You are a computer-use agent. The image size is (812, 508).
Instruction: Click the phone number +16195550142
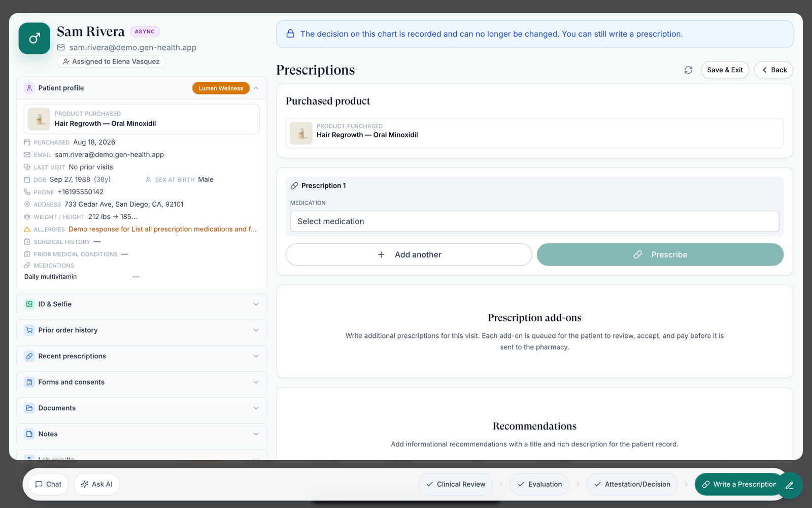[81, 192]
